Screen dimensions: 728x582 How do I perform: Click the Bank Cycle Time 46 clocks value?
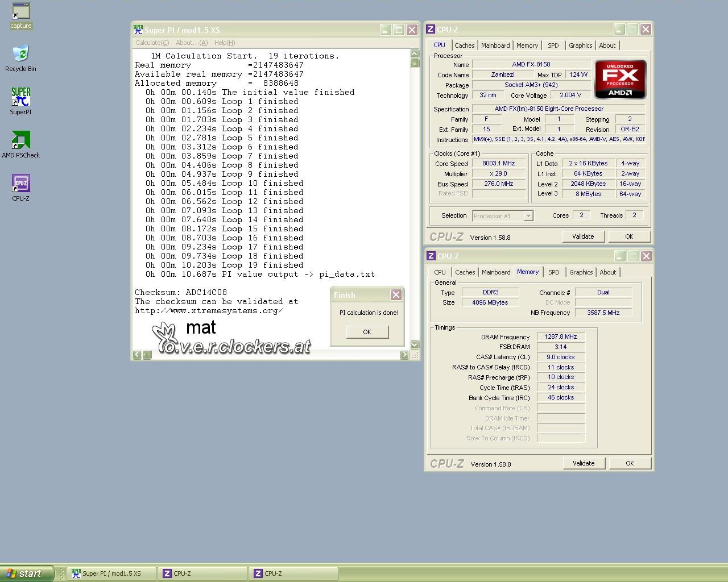[561, 397]
